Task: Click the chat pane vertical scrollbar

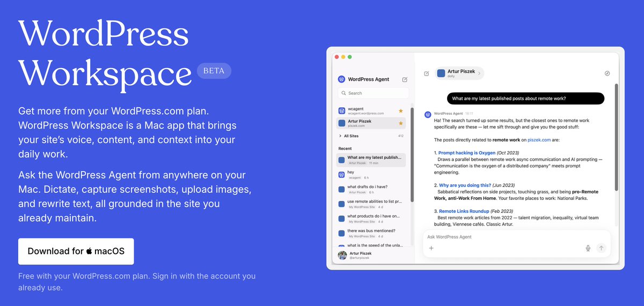Action: [616, 137]
